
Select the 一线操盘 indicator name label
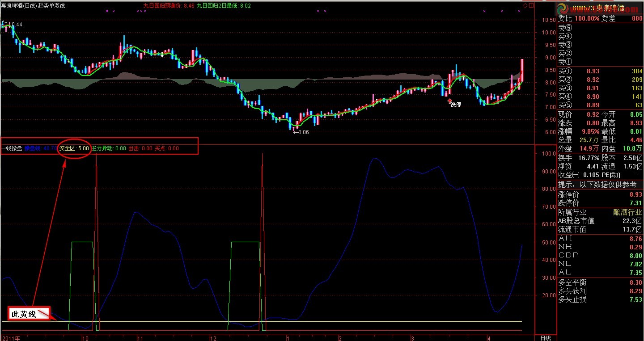[12, 148]
